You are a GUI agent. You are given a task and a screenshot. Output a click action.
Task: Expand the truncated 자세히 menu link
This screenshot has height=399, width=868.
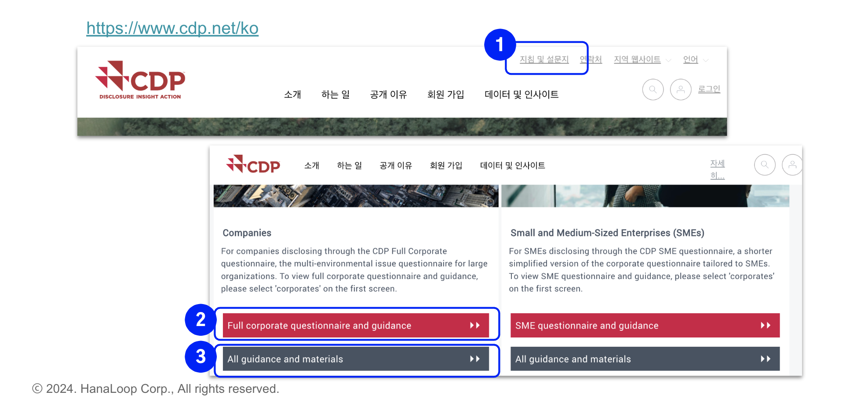[717, 169]
